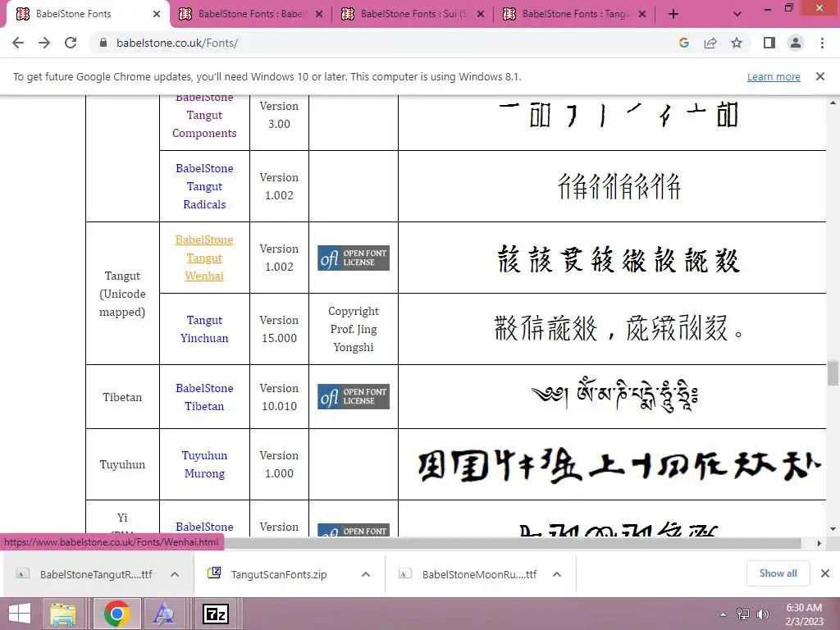Reload the current page

pyautogui.click(x=71, y=43)
